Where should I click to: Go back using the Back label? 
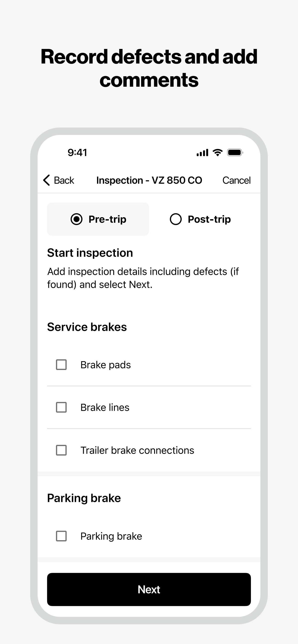tap(64, 180)
